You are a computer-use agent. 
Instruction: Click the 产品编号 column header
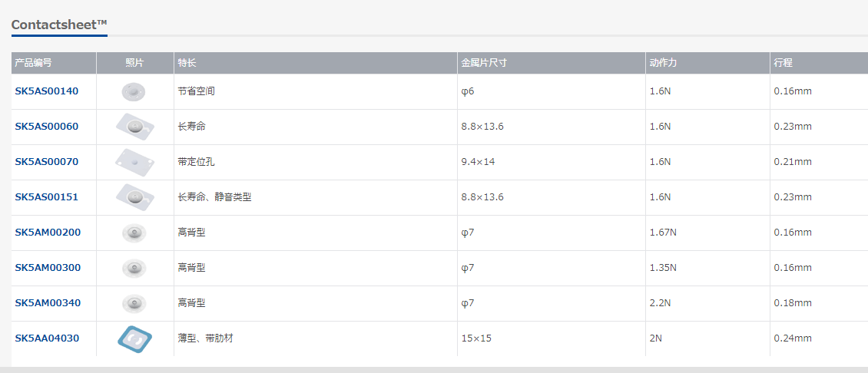33,63
